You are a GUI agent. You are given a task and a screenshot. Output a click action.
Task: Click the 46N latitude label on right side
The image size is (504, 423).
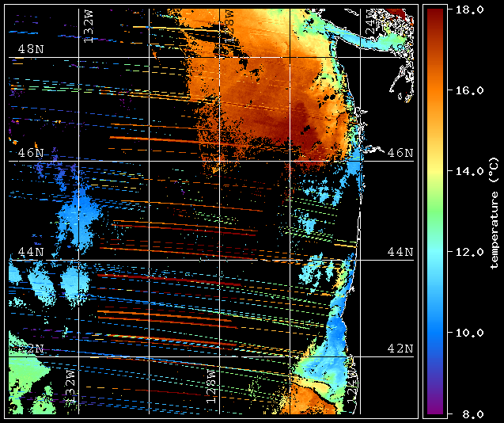(400, 153)
